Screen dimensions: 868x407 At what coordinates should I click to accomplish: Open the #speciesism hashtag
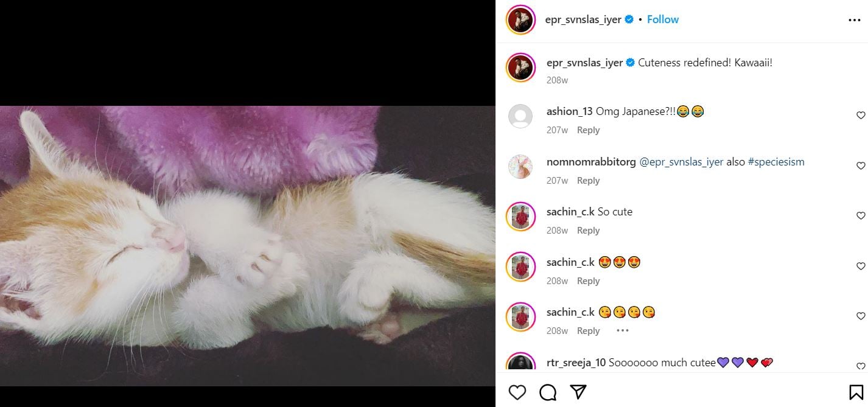776,162
